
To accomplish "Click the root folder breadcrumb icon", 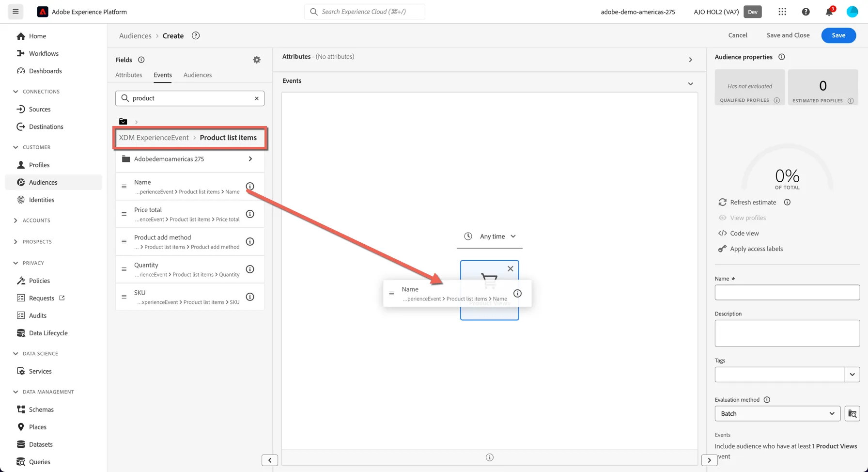I will point(123,122).
